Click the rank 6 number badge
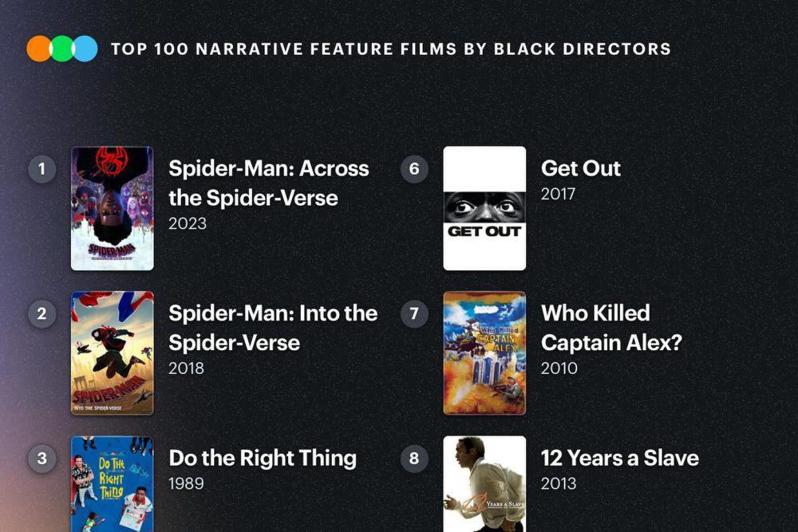 (413, 168)
